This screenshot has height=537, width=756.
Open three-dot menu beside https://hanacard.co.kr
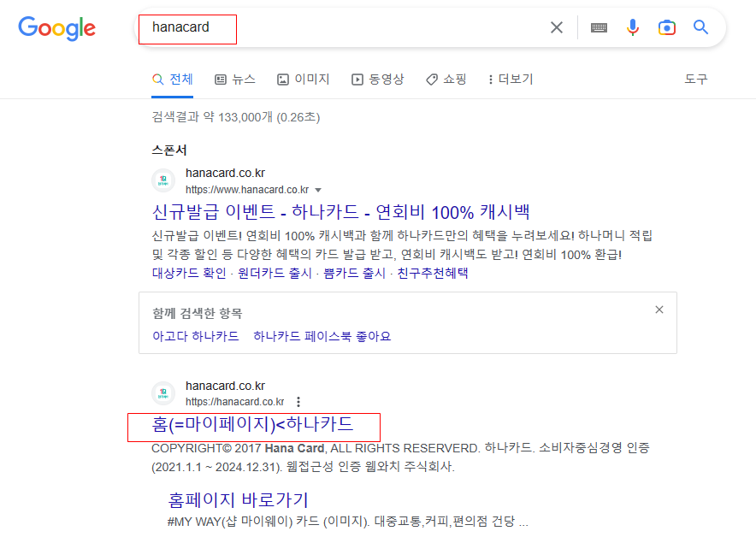pos(298,402)
